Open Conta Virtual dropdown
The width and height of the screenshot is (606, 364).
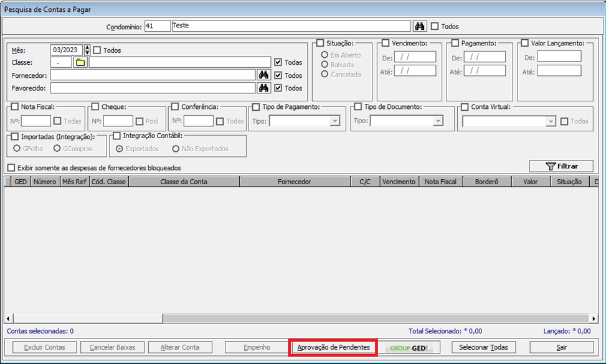coord(551,121)
